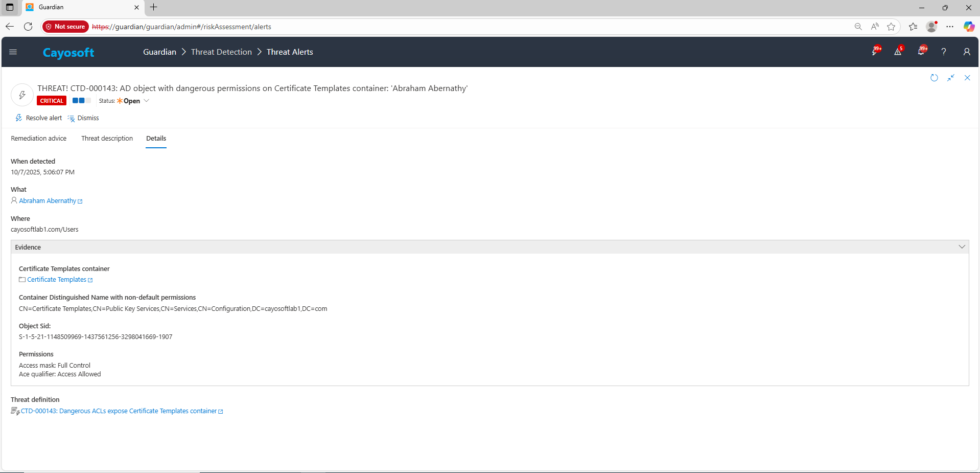
Task: Switch to the Remediation advice tab
Action: [x=39, y=139]
